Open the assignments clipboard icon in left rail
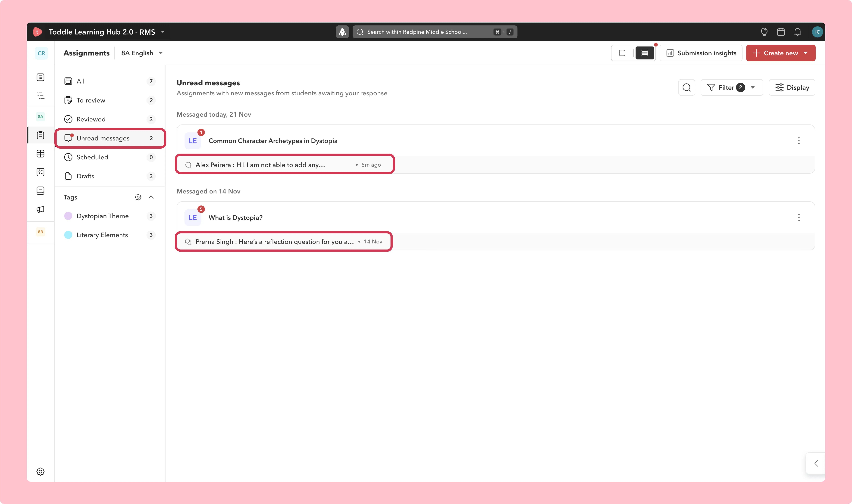The width and height of the screenshot is (852, 504). (x=40, y=135)
